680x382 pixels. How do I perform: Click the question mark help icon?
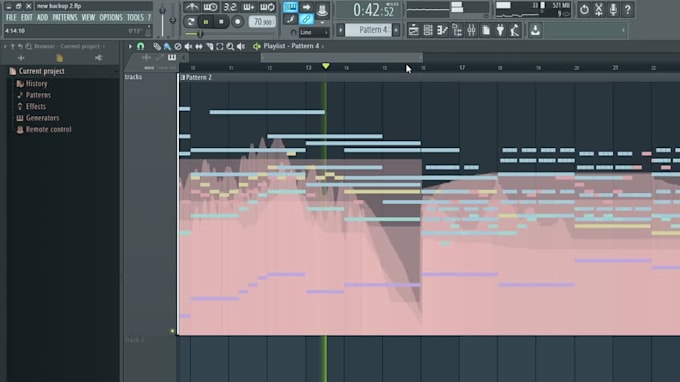pos(628,9)
